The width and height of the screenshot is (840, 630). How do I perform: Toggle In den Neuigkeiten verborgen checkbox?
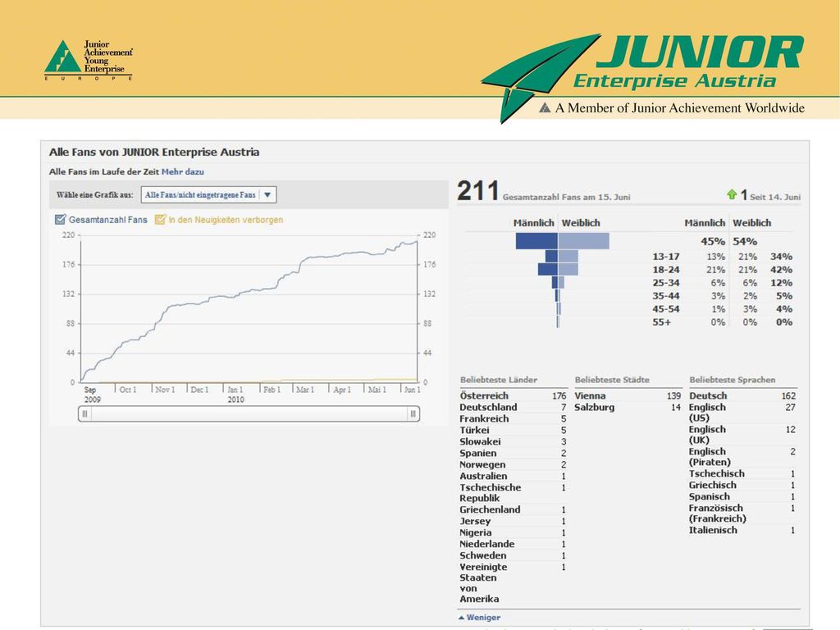pos(160,220)
